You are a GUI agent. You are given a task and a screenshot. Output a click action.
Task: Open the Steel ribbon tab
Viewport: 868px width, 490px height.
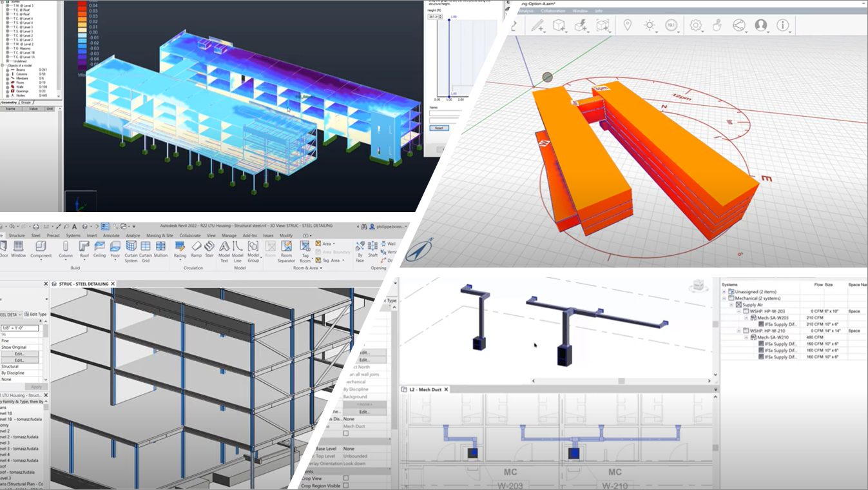pos(36,236)
